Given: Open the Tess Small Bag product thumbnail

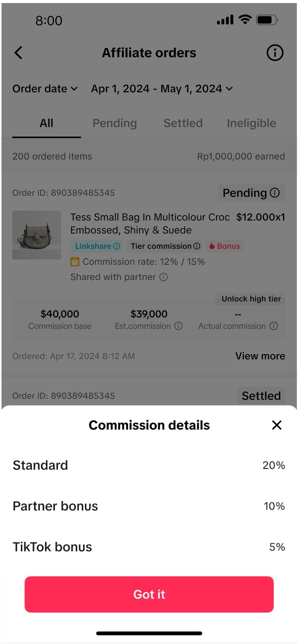Looking at the screenshot, I should [37, 235].
